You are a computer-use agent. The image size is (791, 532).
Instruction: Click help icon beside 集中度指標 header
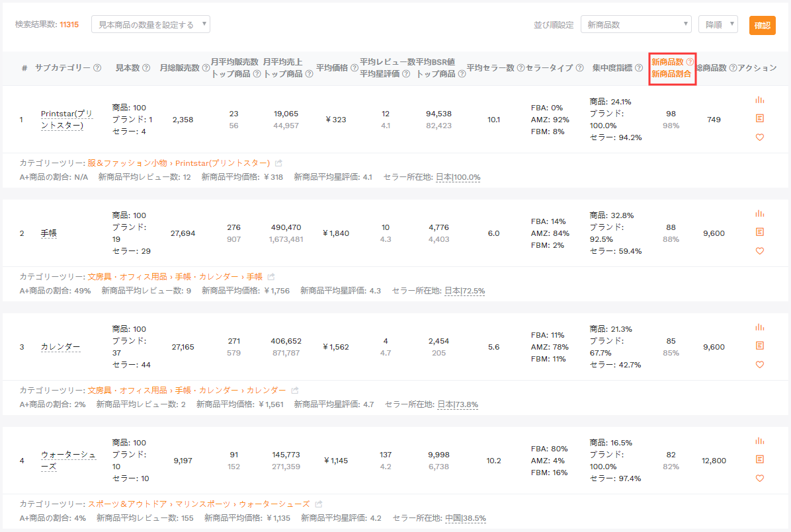639,67
